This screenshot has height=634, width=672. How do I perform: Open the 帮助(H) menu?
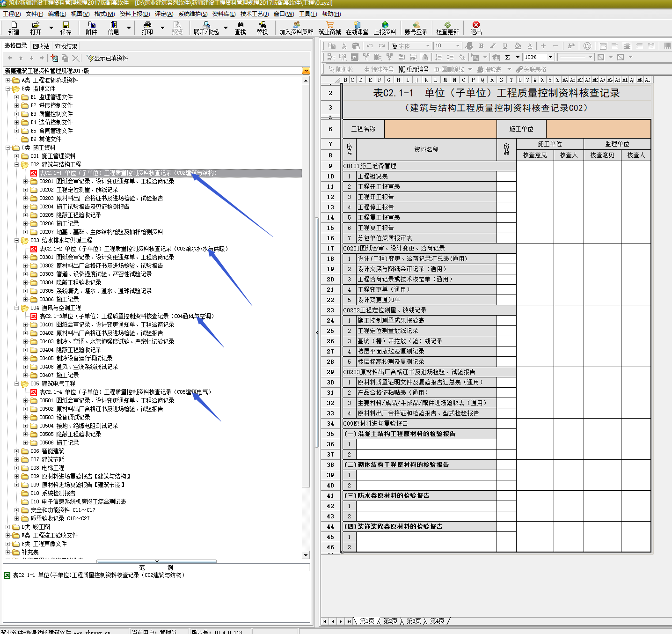(331, 14)
